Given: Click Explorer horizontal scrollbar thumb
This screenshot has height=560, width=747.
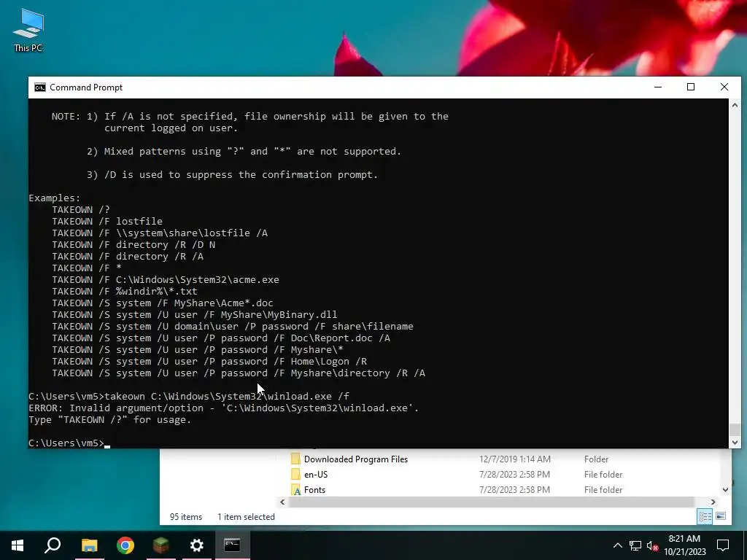Looking at the screenshot, I should tap(491, 502).
